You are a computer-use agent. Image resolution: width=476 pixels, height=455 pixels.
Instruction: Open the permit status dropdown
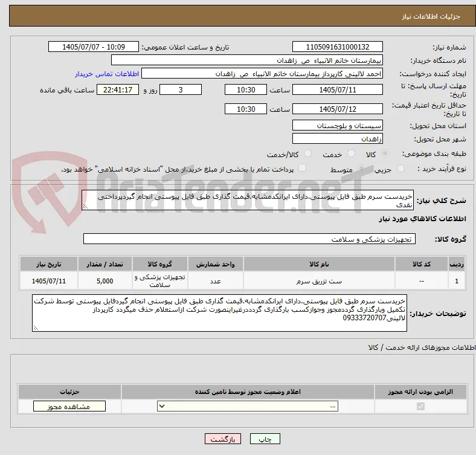(x=248, y=407)
